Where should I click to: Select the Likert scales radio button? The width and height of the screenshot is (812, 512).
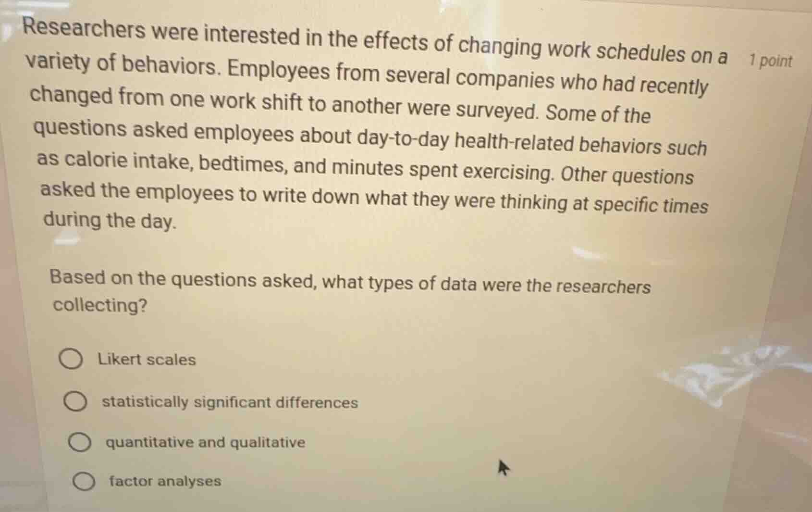pyautogui.click(x=72, y=359)
